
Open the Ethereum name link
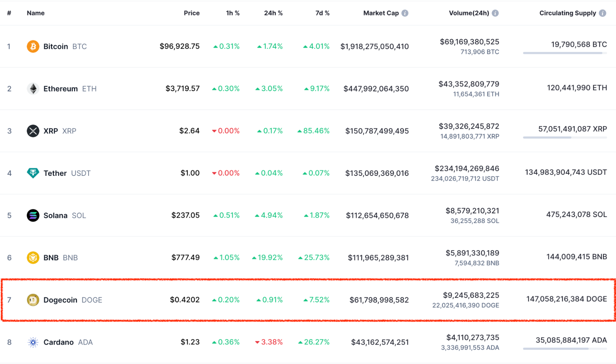click(x=60, y=89)
